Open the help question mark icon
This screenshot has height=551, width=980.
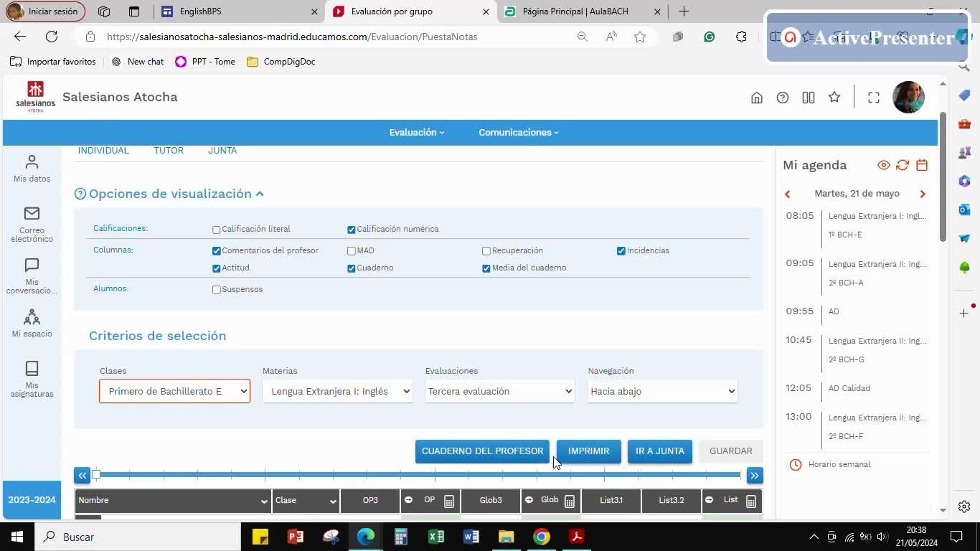click(x=783, y=98)
